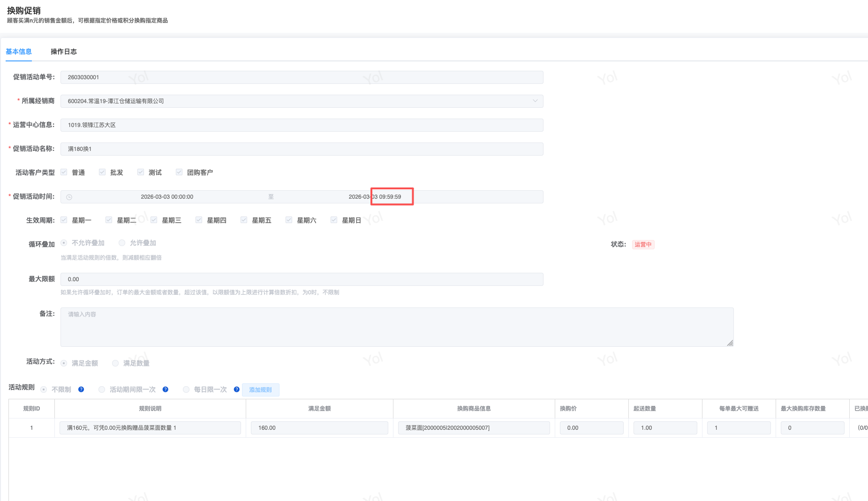
Task: Toggle the 星期五 checkbox
Action: [x=244, y=220]
